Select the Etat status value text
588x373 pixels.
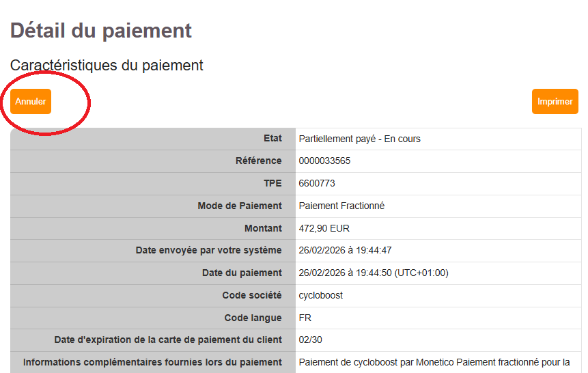(x=359, y=139)
